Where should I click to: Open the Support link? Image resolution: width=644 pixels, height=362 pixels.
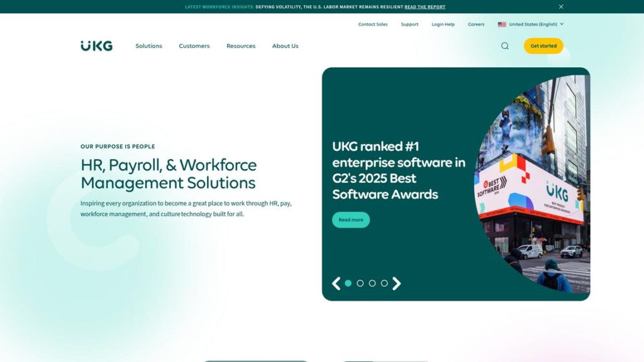(x=409, y=25)
